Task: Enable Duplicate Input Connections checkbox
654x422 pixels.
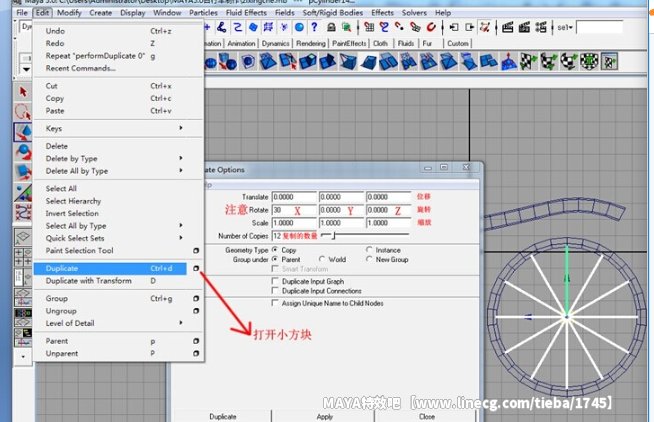Action: [275, 290]
